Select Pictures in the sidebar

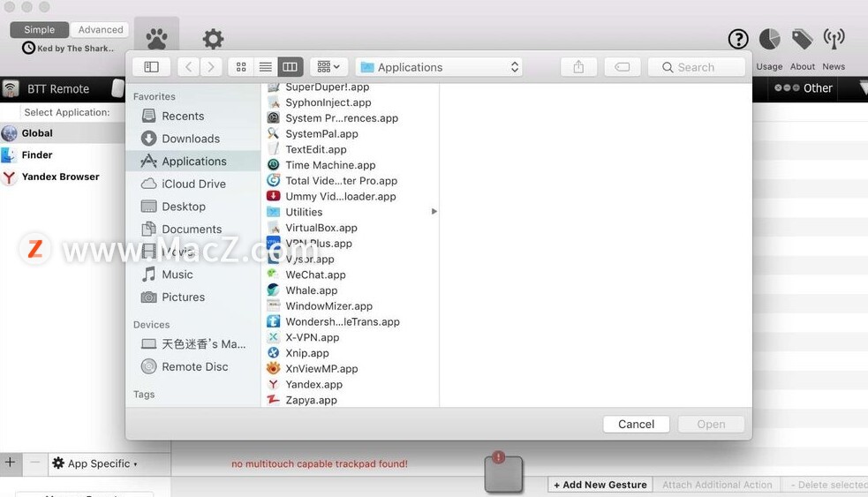[192, 297]
